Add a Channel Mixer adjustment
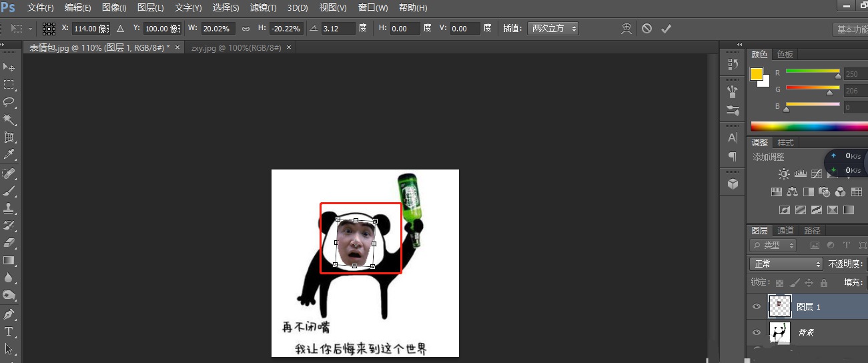The width and height of the screenshot is (868, 363). [x=840, y=192]
